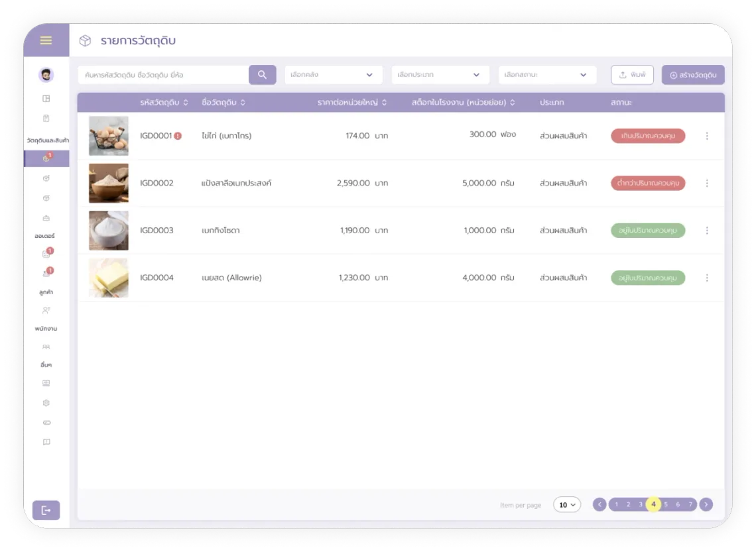The width and height of the screenshot is (756, 552).
Task: Focus the material search input field
Action: pyautogui.click(x=163, y=75)
